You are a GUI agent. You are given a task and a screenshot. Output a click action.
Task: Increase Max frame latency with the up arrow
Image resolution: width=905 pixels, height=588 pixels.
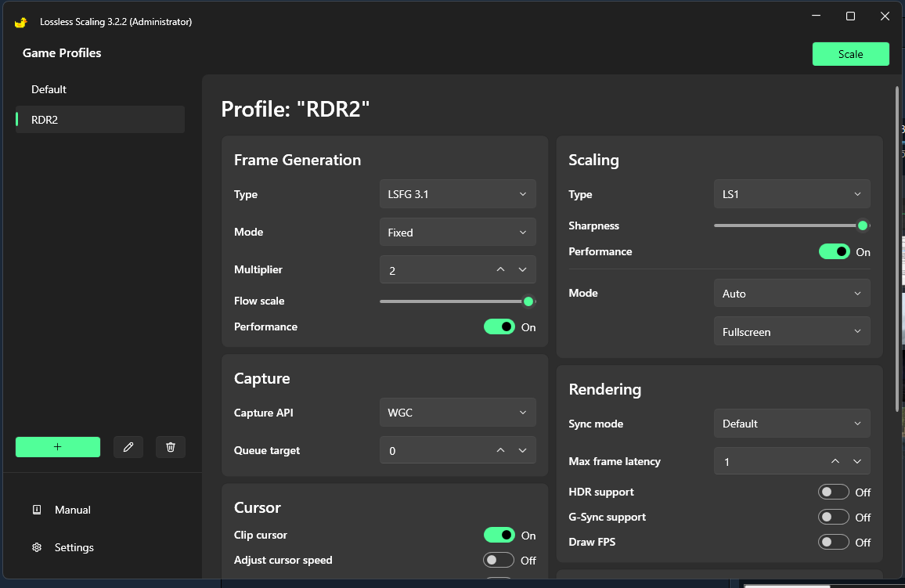pyautogui.click(x=835, y=462)
